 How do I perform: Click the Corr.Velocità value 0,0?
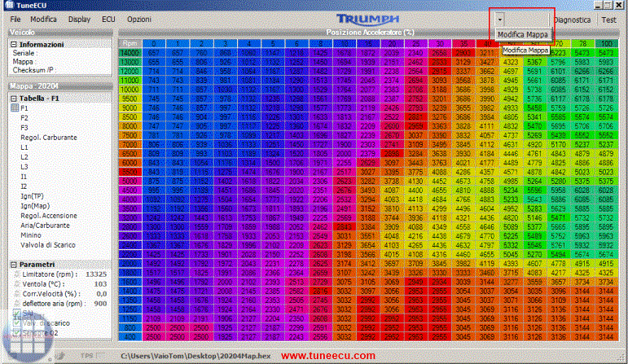pos(101,294)
